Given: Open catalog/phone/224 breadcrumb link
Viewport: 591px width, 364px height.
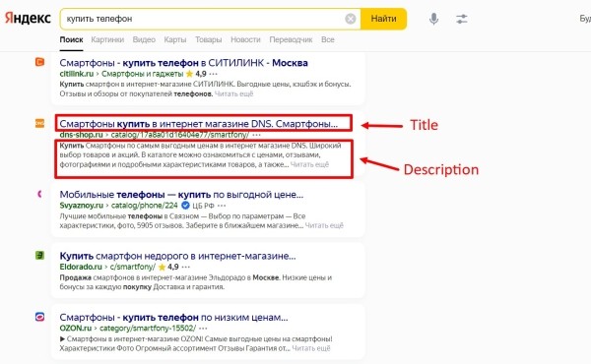Looking at the screenshot, I should [x=145, y=206].
